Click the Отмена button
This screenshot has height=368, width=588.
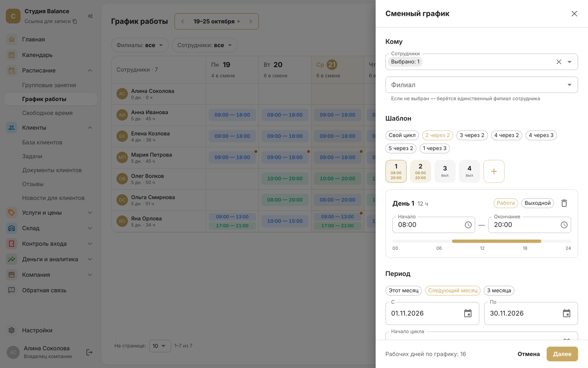(529, 354)
